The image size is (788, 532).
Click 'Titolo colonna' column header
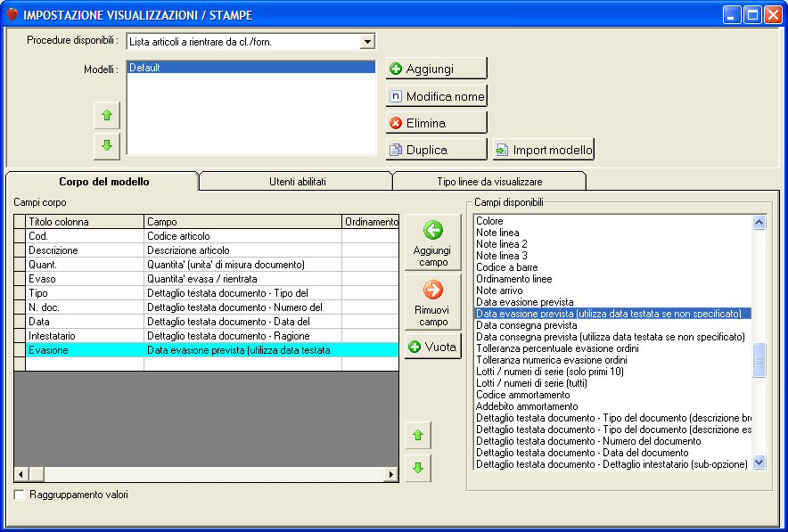pos(85,222)
